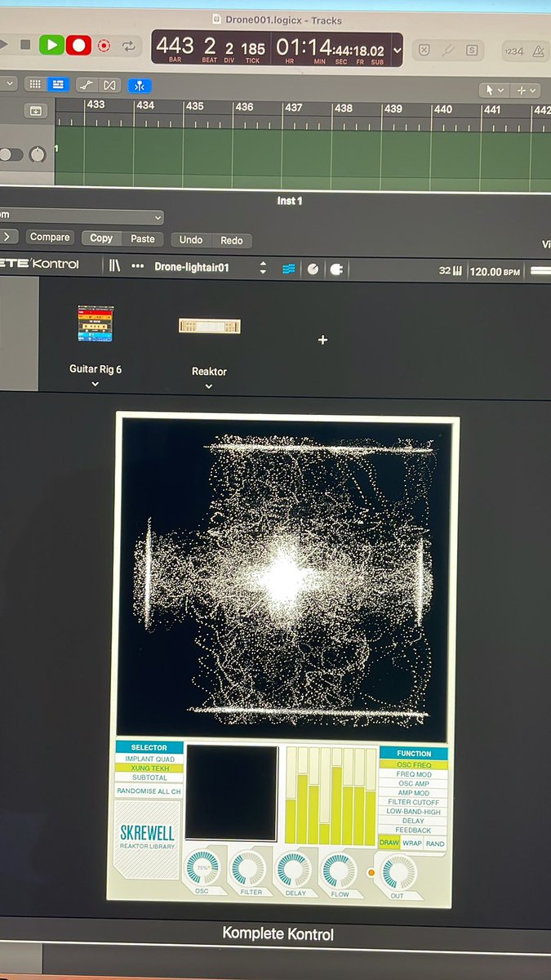The image size is (551, 980).
Task: Open the LCD display mode dropdown
Action: [397, 50]
